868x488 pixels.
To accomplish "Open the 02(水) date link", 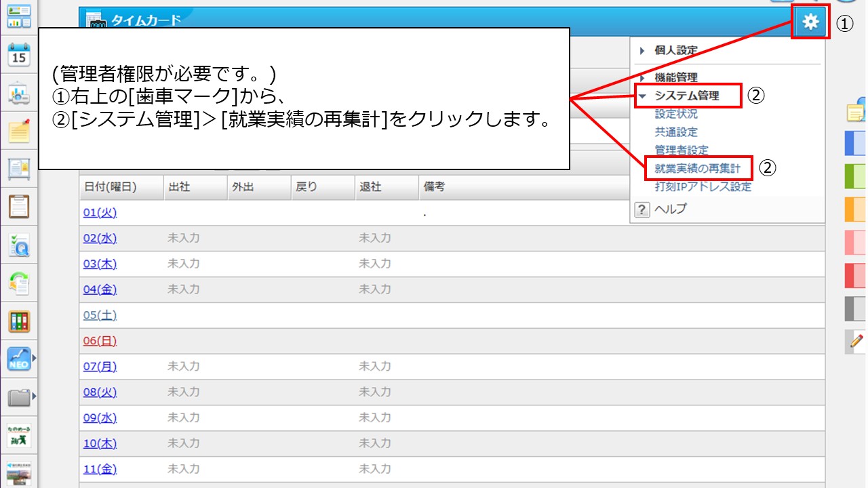I will coord(100,238).
